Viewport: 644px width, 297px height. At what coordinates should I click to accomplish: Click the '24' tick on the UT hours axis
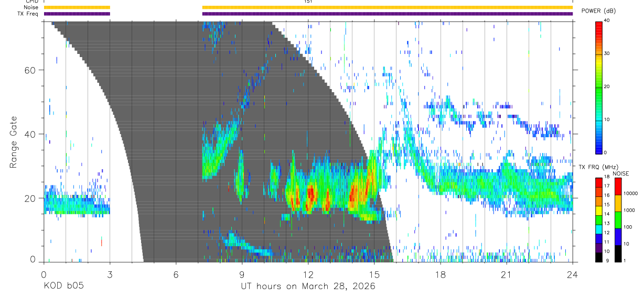(x=572, y=274)
